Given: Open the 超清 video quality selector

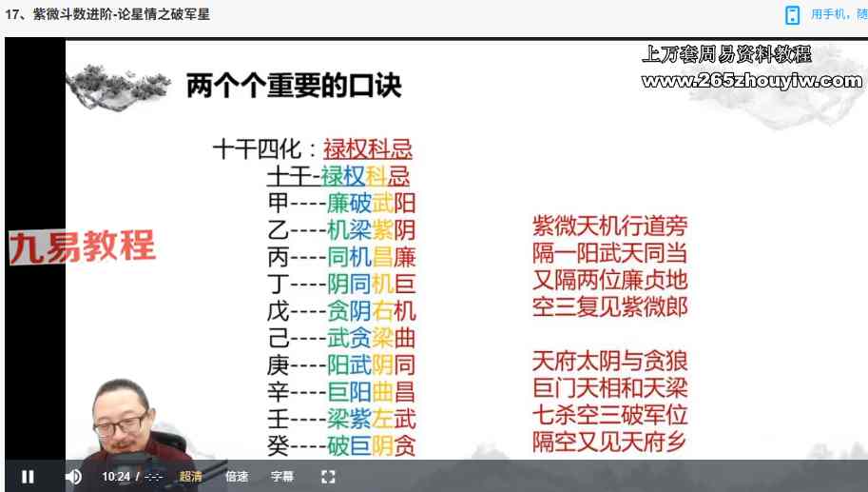Looking at the screenshot, I should point(190,476).
